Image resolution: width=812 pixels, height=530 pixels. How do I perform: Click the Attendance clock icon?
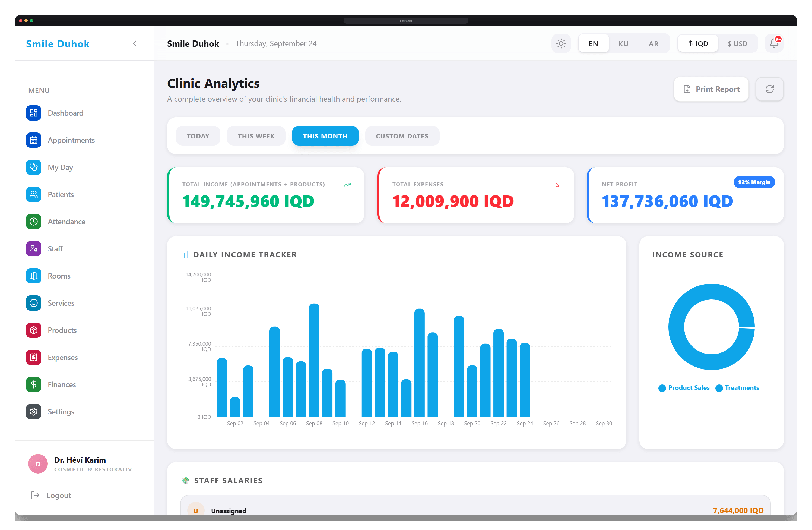point(33,222)
